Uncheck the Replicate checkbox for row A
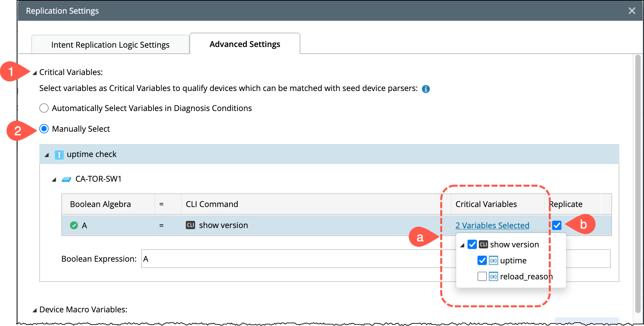This screenshot has height=326, width=644. pos(556,226)
